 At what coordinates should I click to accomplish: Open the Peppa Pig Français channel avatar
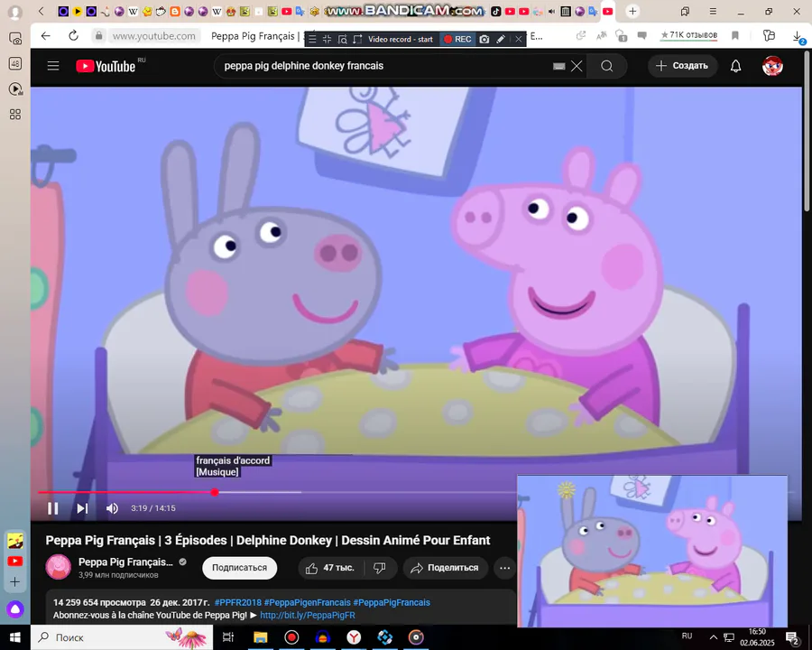[58, 567]
